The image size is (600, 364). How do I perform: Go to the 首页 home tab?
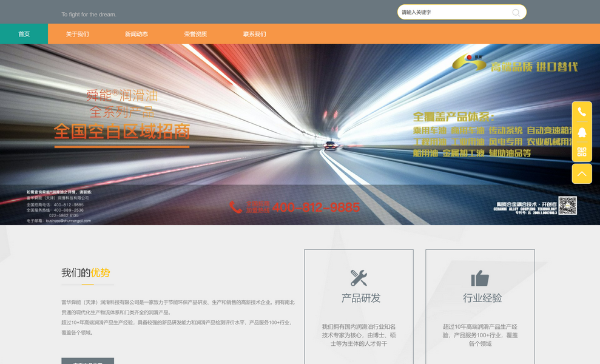tap(24, 34)
